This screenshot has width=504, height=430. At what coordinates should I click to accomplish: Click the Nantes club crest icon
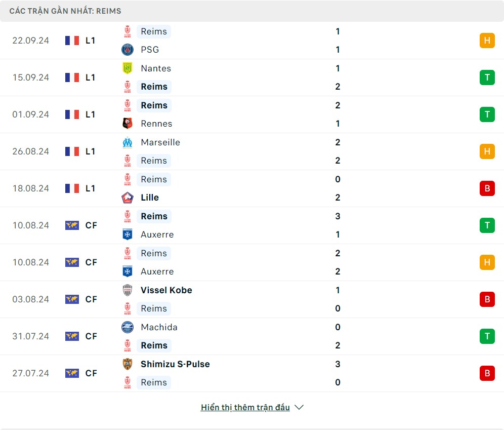tap(127, 68)
